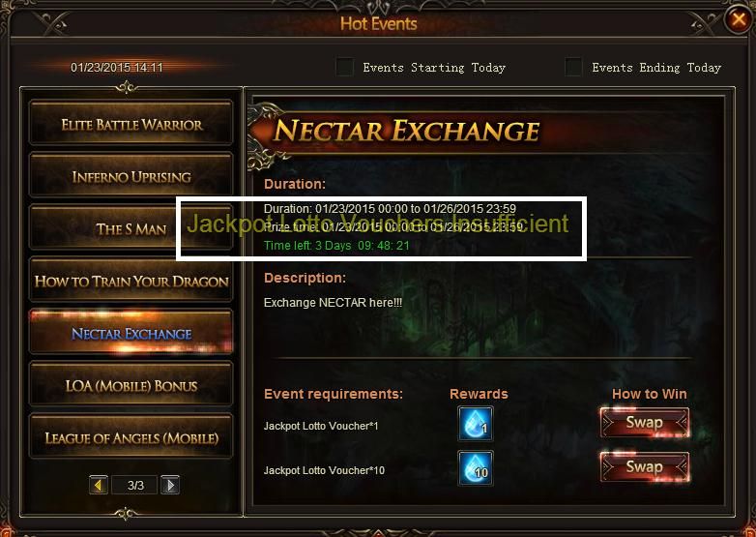Close the Hot Events window
This screenshot has height=537, width=756.
pos(739,20)
